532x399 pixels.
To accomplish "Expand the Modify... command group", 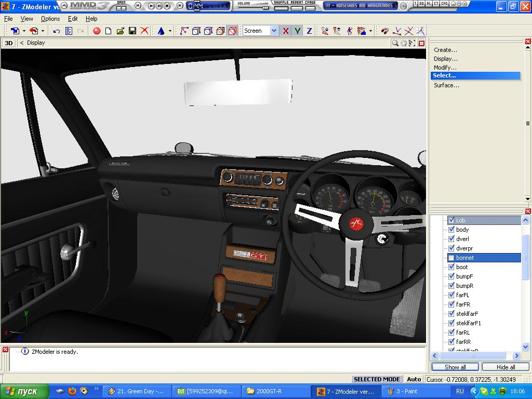I will 445,68.
